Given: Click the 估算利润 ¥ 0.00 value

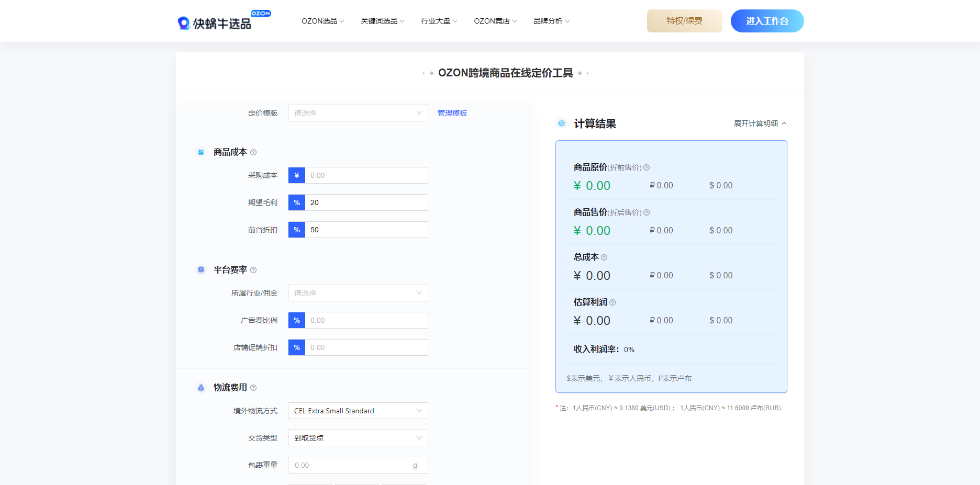Looking at the screenshot, I should point(592,321).
